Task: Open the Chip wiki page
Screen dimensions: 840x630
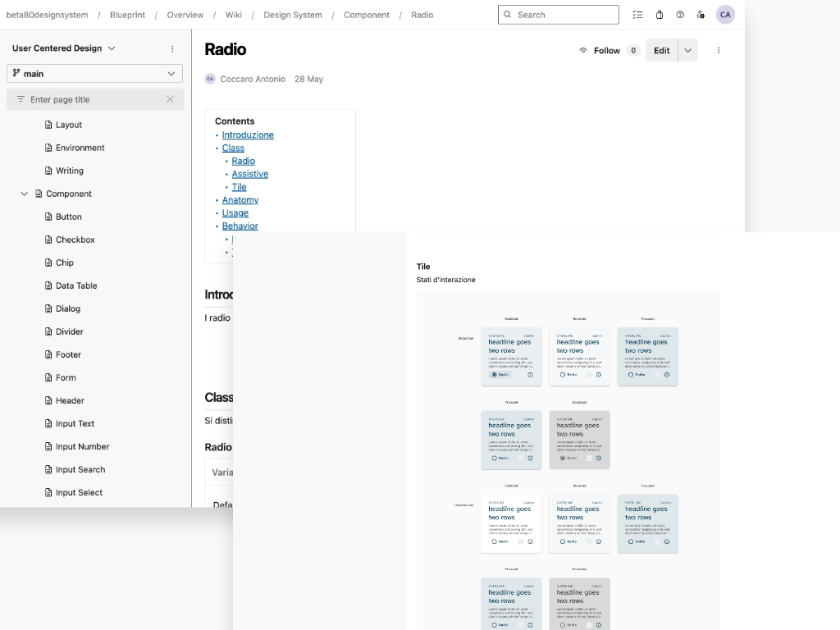Action: [65, 262]
